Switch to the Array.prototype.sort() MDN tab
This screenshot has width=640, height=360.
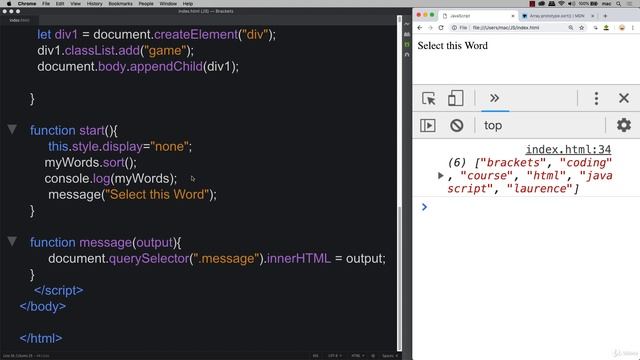pos(557,16)
